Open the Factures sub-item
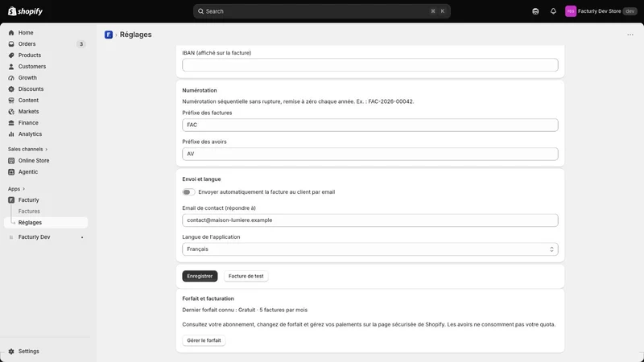The image size is (644, 362). coord(29,211)
